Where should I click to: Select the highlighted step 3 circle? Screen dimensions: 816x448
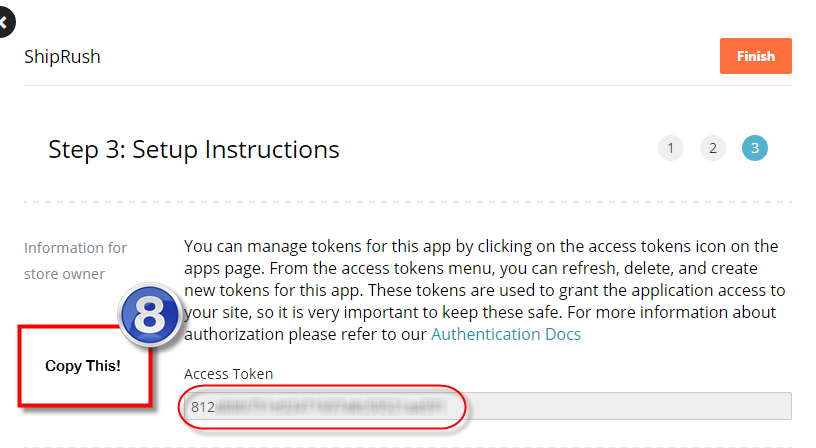point(755,148)
